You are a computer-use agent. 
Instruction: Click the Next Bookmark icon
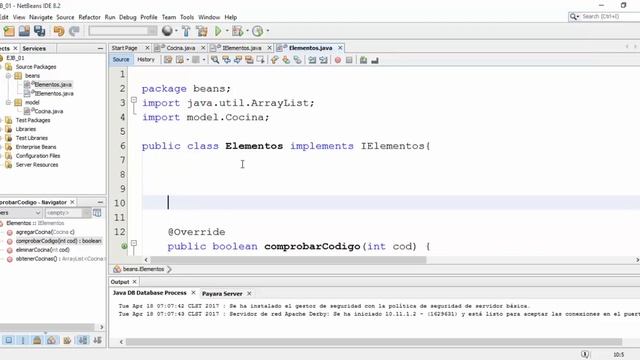pyautogui.click(x=286, y=60)
